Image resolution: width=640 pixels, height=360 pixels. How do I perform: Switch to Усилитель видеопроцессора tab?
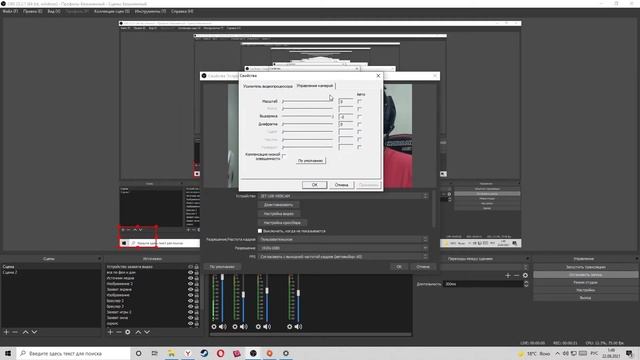[x=268, y=86]
